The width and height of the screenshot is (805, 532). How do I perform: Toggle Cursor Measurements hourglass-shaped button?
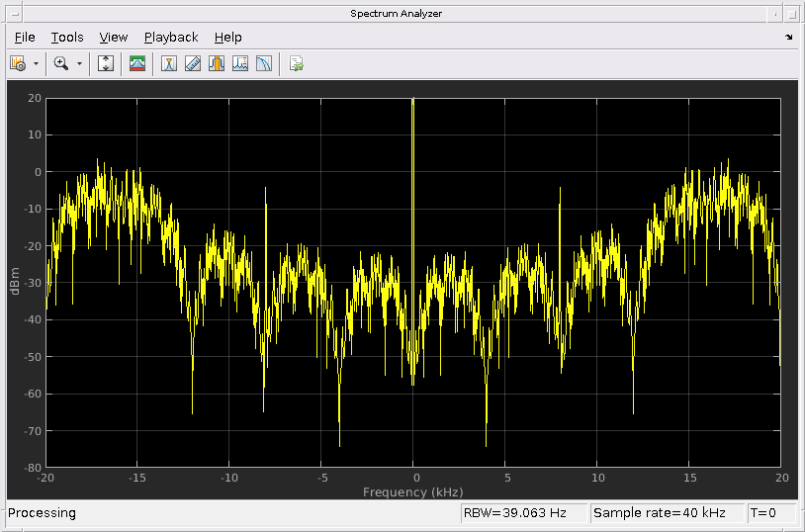[x=169, y=64]
